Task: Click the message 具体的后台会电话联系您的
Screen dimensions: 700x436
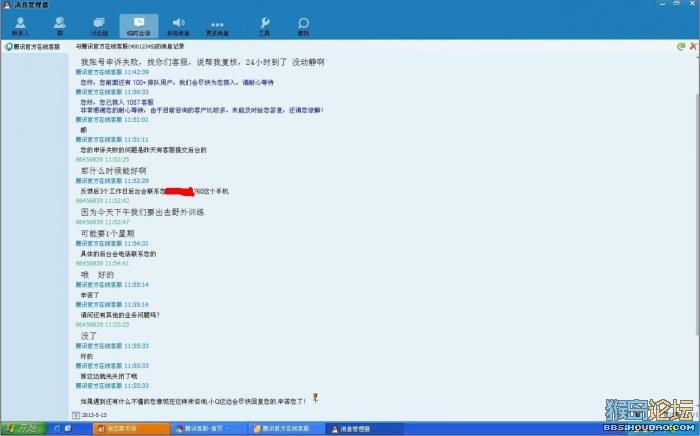Action: click(118, 254)
